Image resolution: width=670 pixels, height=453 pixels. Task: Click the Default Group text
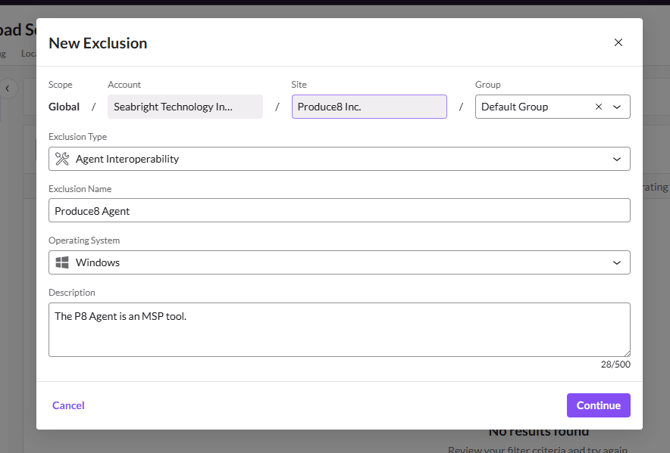point(514,107)
